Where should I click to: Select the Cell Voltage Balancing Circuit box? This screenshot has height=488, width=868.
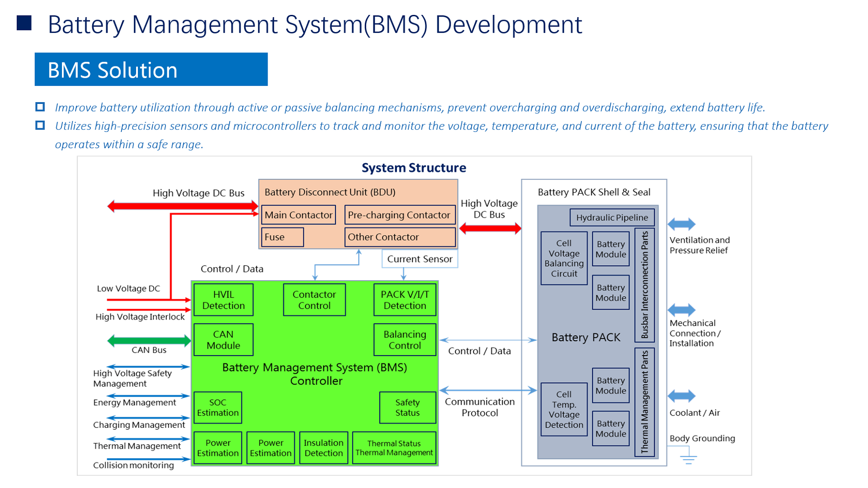point(564,258)
